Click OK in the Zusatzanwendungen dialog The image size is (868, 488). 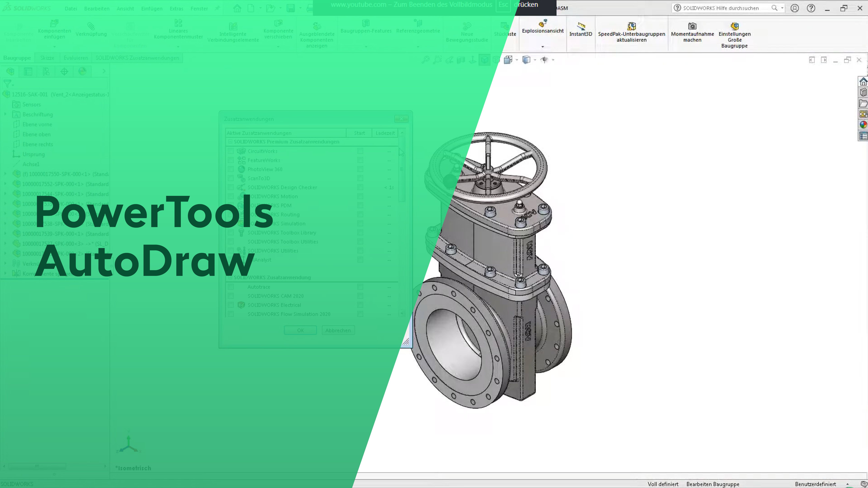pos(300,330)
